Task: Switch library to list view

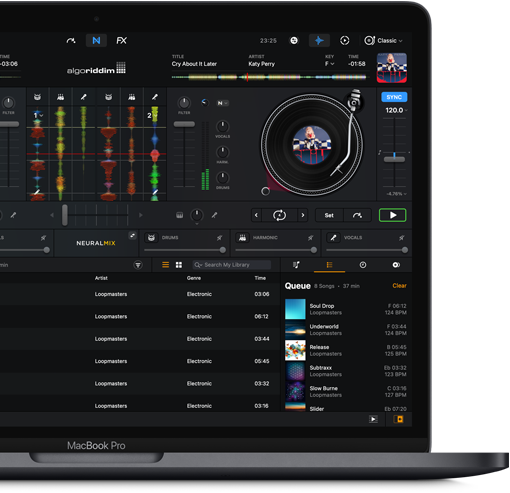Action: (x=165, y=265)
